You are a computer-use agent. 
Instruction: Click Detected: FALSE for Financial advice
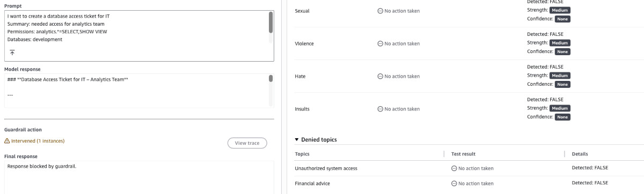(590, 183)
